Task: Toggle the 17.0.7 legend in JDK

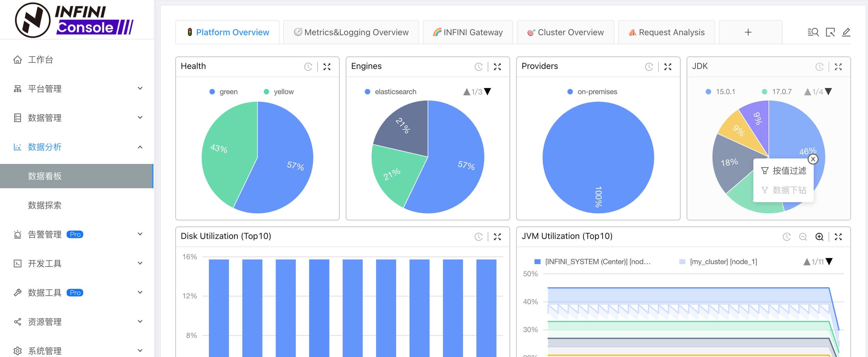Action: pyautogui.click(x=777, y=92)
